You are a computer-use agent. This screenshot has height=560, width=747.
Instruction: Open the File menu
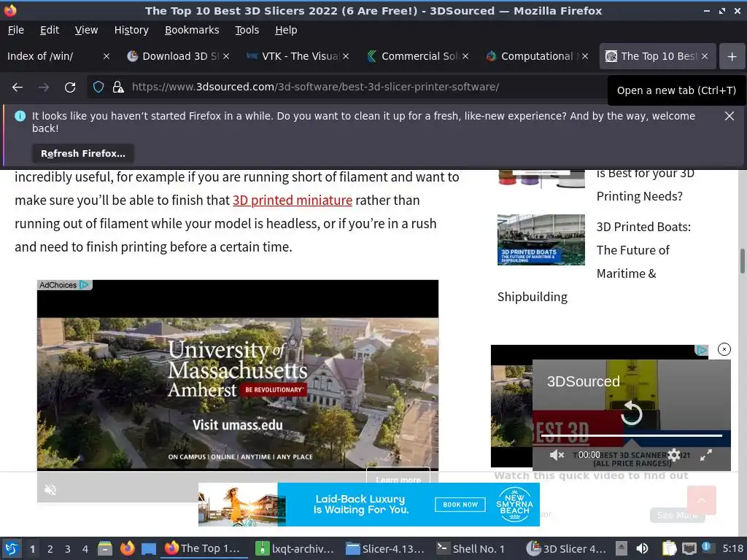click(x=16, y=30)
